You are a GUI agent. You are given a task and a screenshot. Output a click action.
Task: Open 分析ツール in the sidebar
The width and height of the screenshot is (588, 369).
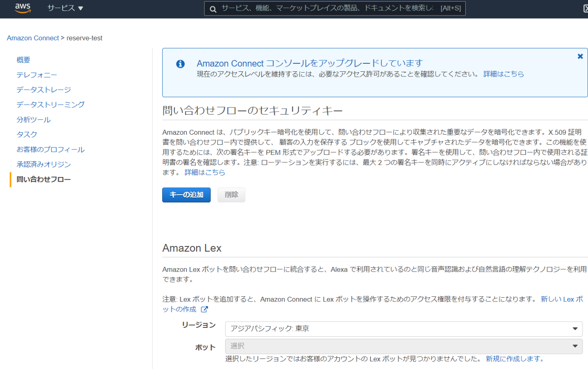(x=34, y=120)
